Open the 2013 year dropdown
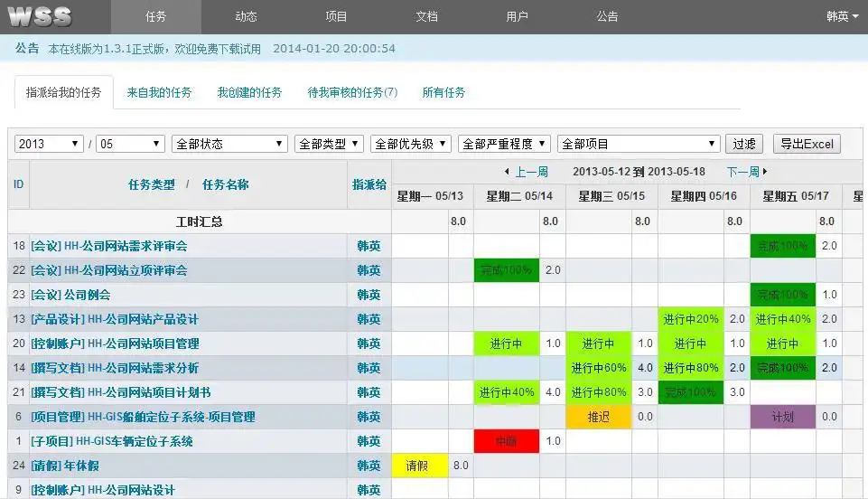The width and height of the screenshot is (868, 499). tap(49, 144)
